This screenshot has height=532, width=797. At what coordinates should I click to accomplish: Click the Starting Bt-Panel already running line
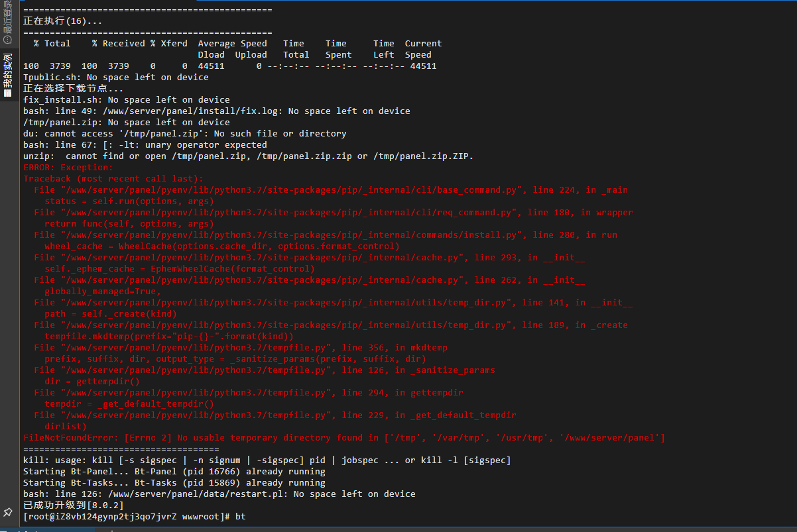(174, 471)
